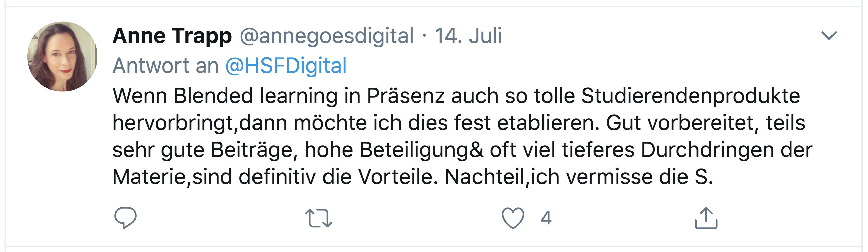This screenshot has height=252, width=868.
Task: Reply to Anne Trapp's tweet
Action: coord(125,218)
